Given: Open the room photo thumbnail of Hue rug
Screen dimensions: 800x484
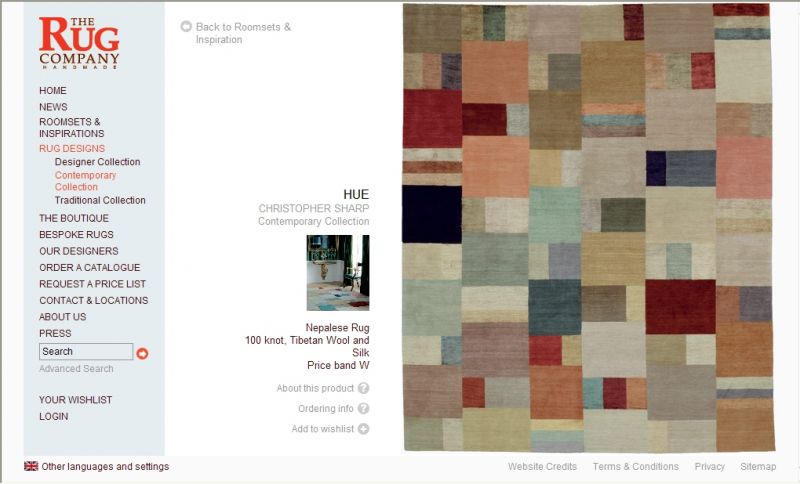Looking at the screenshot, I should point(338,272).
